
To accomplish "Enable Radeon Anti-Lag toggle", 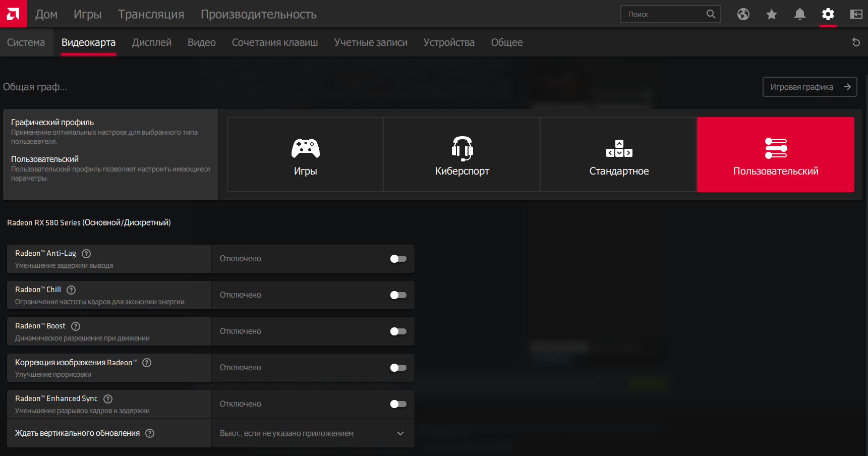I will (x=398, y=259).
